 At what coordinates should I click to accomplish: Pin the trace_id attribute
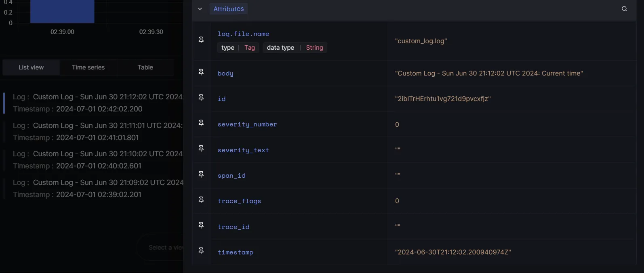tap(201, 225)
